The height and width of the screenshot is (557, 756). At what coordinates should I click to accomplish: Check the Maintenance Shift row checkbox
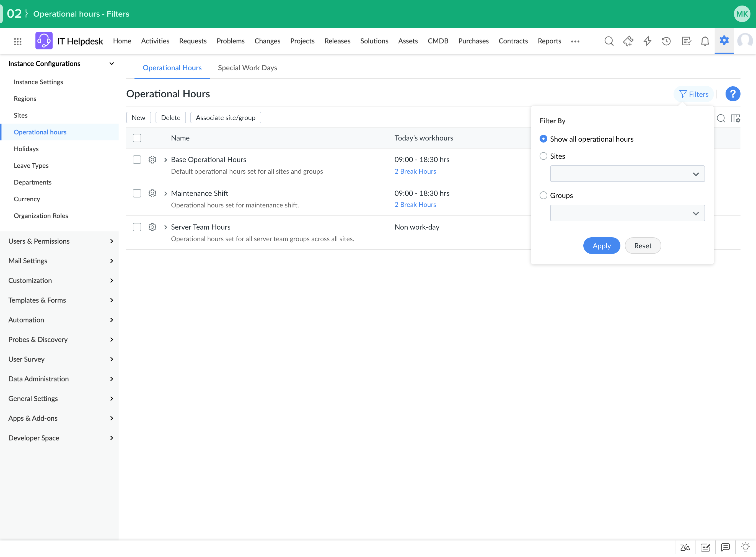click(x=137, y=194)
